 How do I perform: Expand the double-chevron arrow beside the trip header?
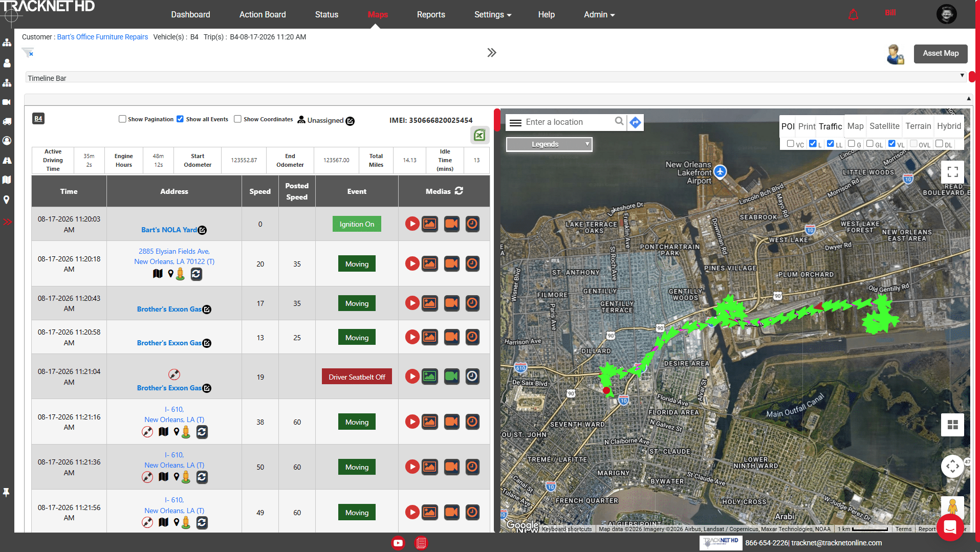point(492,53)
